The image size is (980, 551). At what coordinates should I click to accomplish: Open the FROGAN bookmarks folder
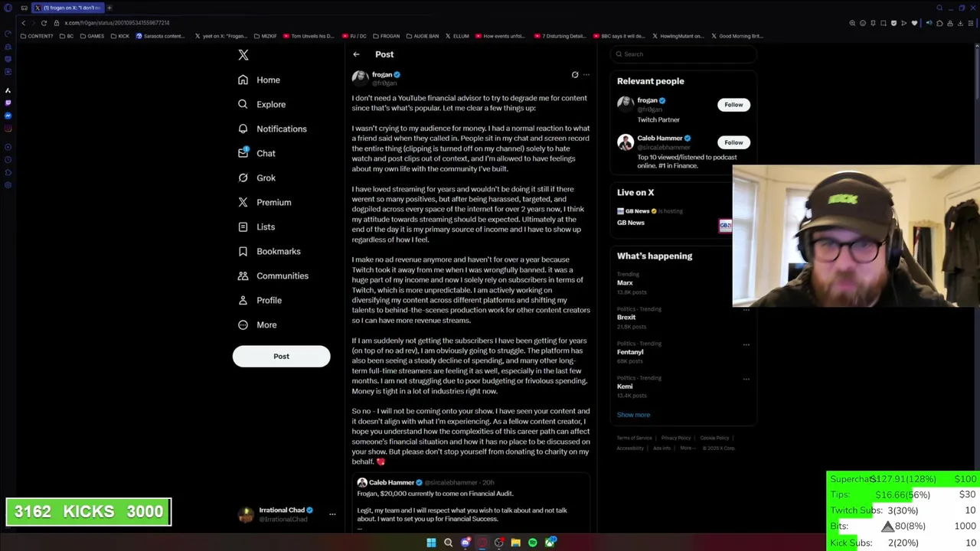(387, 36)
